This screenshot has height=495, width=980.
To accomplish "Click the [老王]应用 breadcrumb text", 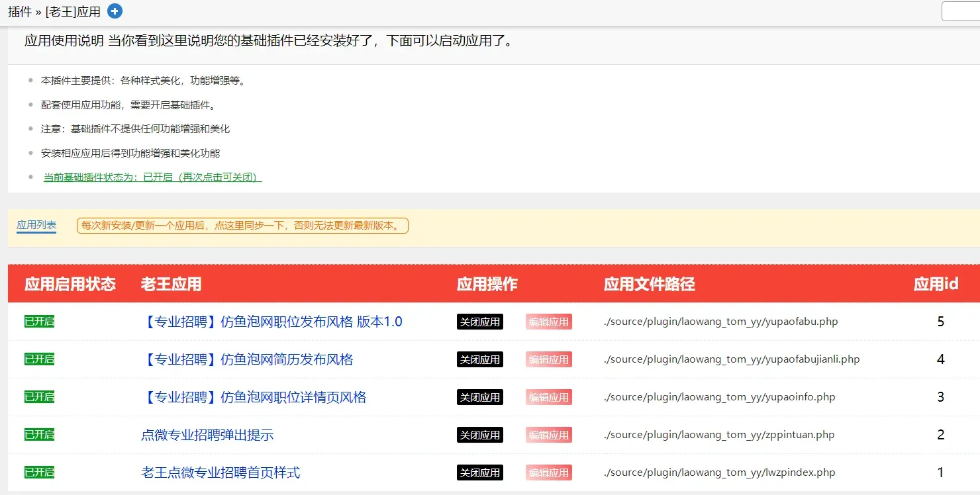I will (x=73, y=12).
